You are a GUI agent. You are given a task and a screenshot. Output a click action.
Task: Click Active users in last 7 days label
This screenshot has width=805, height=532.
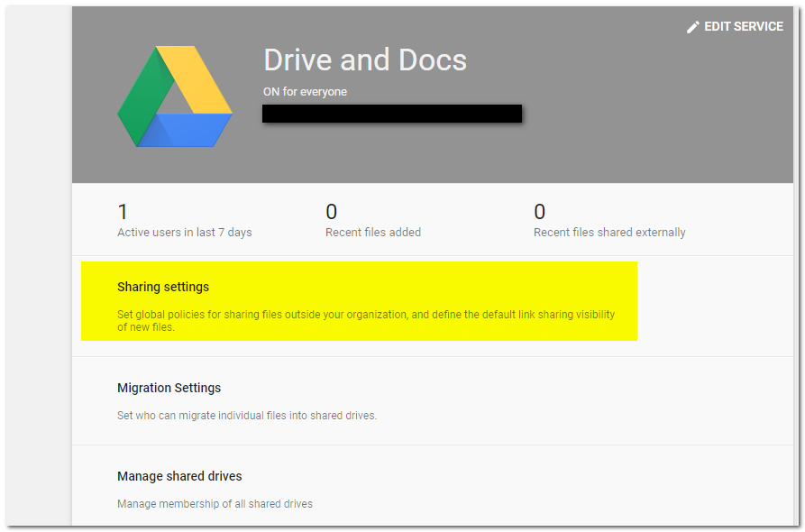(x=184, y=233)
